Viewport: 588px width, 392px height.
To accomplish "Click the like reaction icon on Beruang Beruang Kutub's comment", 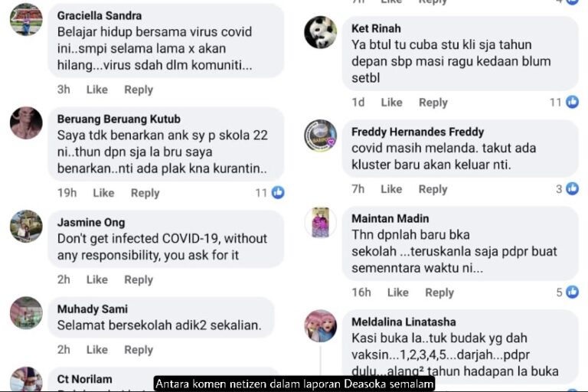I will tap(278, 192).
